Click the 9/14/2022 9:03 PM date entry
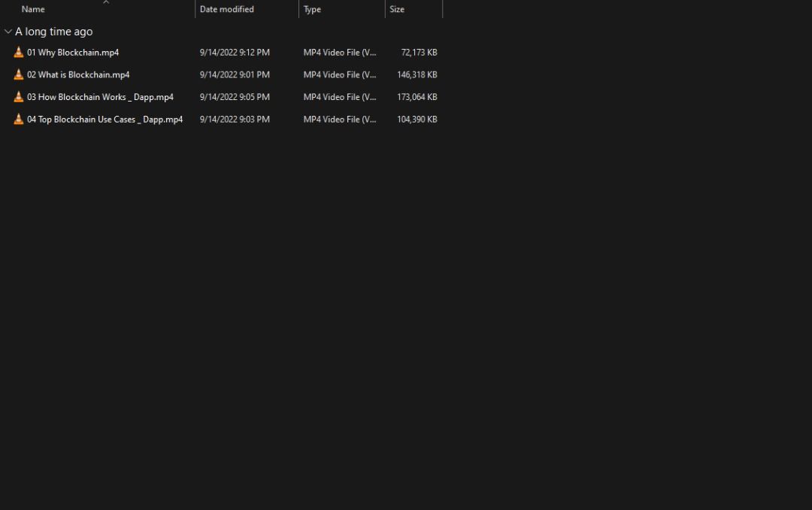The width and height of the screenshot is (812, 510). coord(235,120)
